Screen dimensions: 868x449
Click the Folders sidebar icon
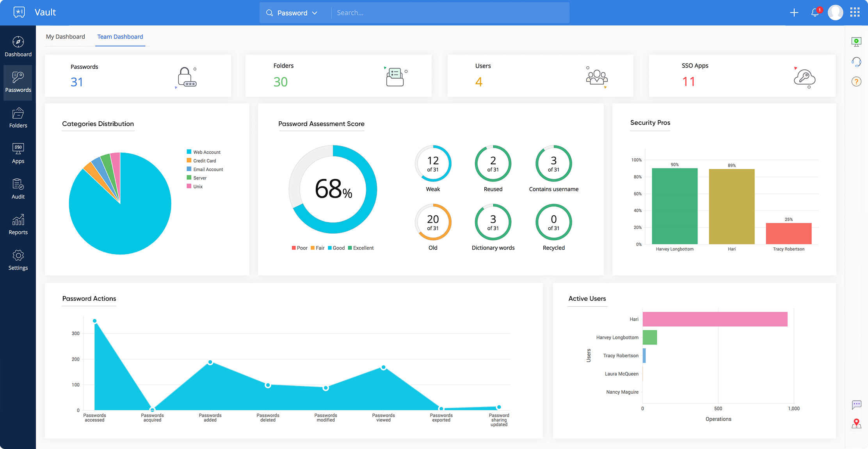pyautogui.click(x=18, y=120)
